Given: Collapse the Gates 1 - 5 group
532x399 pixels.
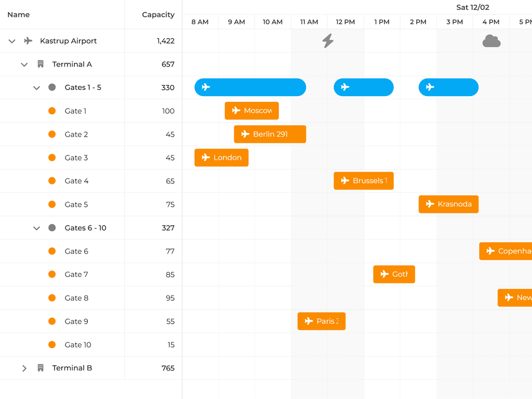Looking at the screenshot, I should (x=36, y=88).
